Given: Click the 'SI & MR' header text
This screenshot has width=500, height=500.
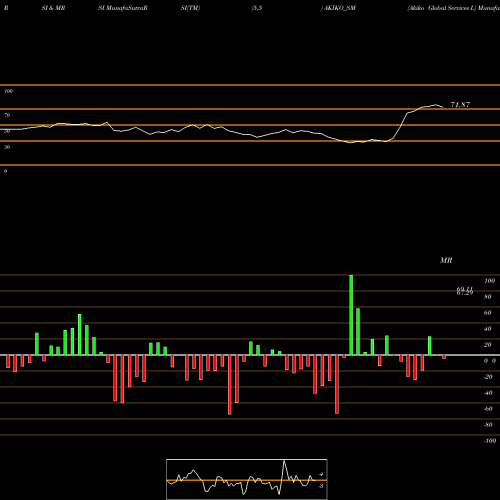Looking at the screenshot, I should [53, 8].
